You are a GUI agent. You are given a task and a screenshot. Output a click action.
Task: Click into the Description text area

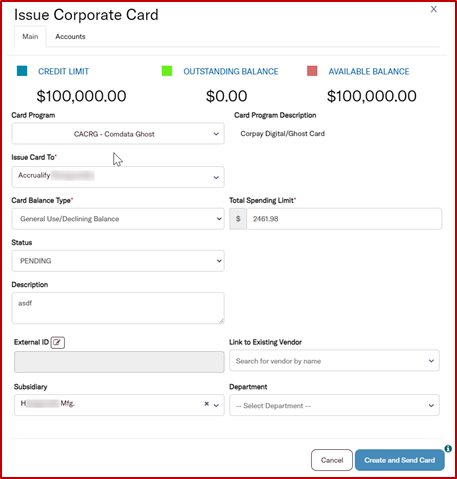pos(118,308)
